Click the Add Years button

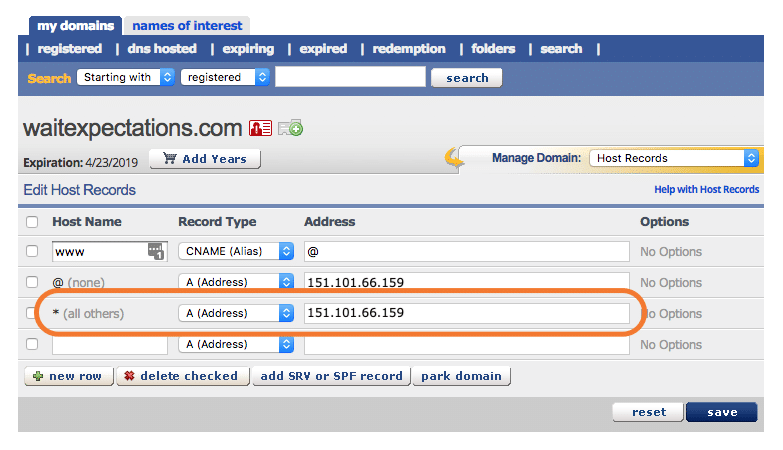(205, 159)
